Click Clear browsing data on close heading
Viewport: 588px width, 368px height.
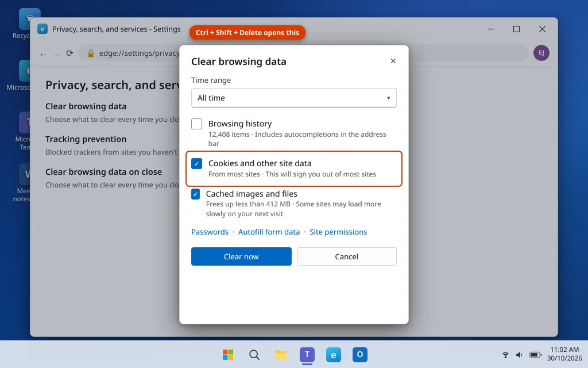tap(104, 171)
